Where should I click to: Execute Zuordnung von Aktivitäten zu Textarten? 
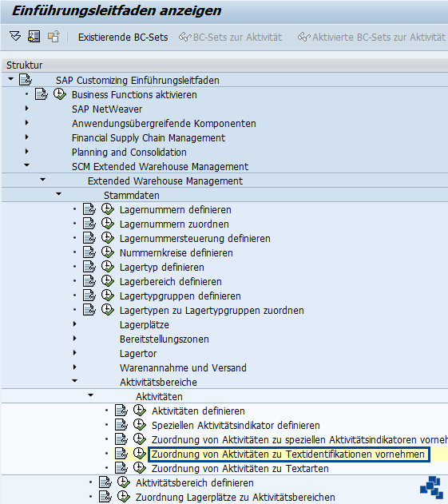(140, 468)
